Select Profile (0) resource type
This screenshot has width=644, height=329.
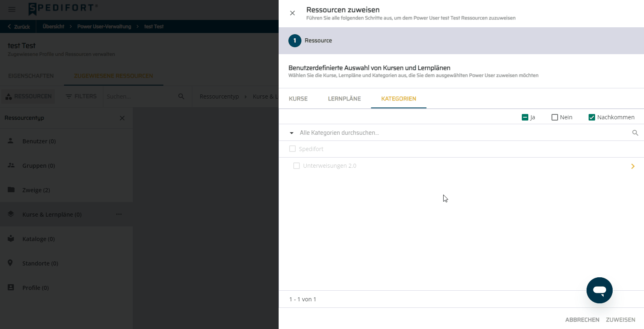point(66,287)
